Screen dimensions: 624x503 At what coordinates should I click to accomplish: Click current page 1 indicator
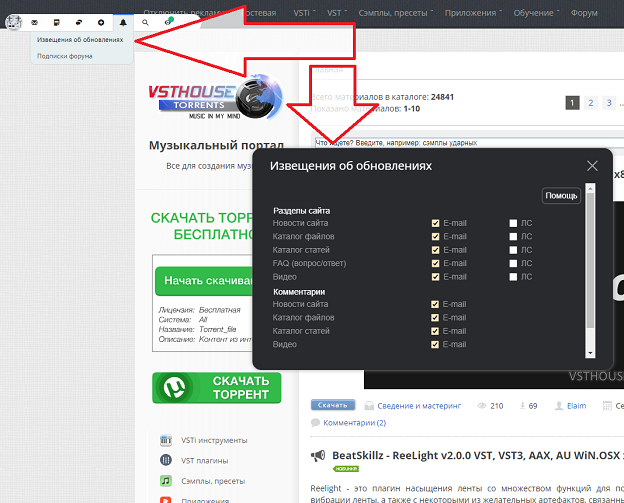[572, 103]
